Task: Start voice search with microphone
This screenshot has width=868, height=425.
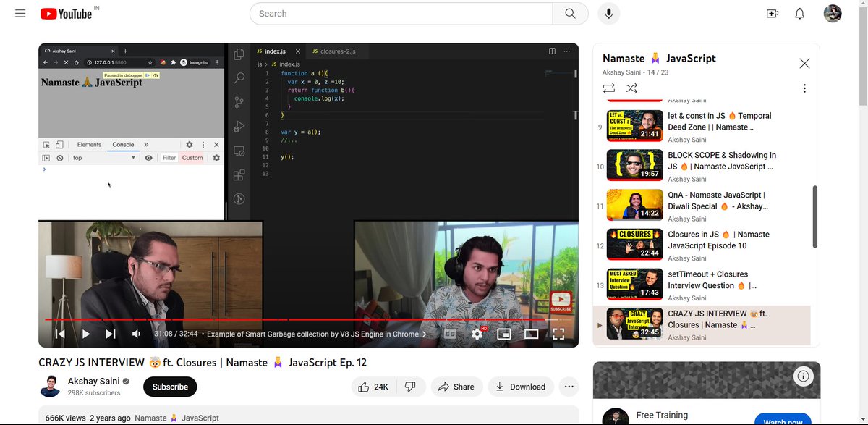Action: pos(609,14)
